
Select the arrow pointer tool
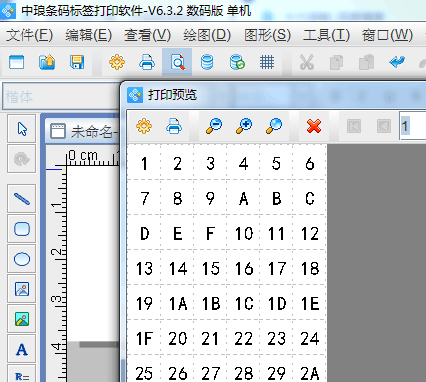22,129
